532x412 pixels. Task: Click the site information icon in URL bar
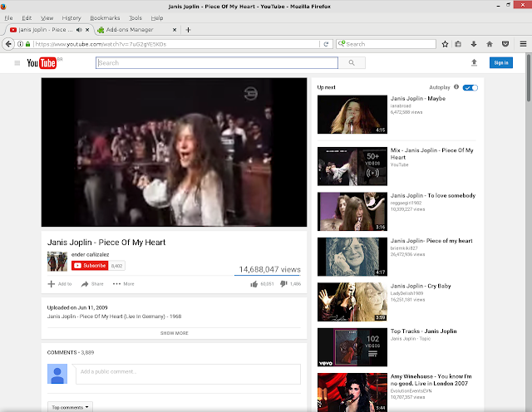click(20, 44)
